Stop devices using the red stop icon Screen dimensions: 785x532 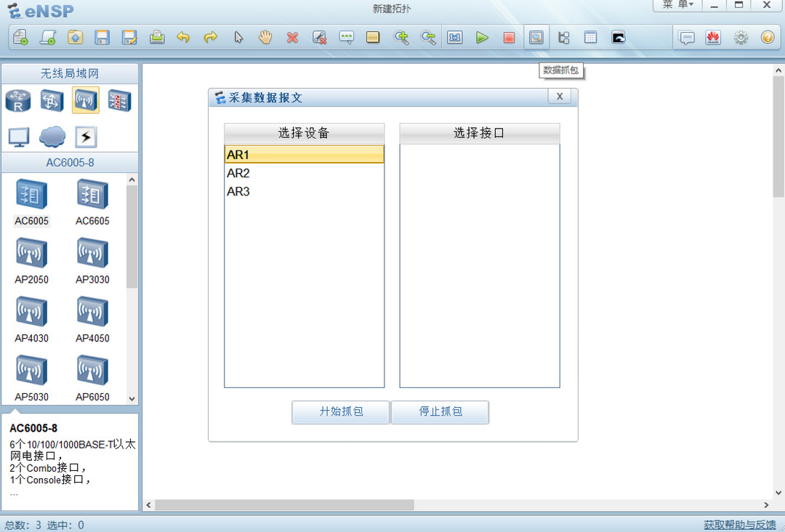click(x=509, y=37)
